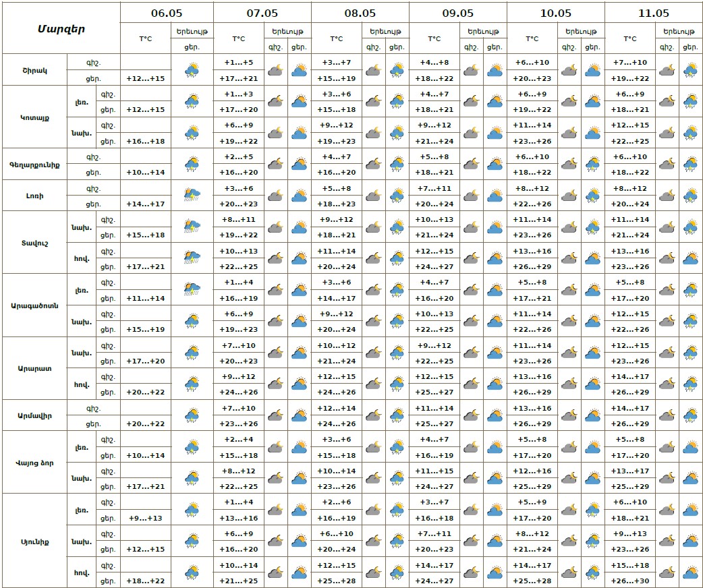Click Շիրակ weather icon for 06.05
Screen dimensions: 703x588
point(192,69)
